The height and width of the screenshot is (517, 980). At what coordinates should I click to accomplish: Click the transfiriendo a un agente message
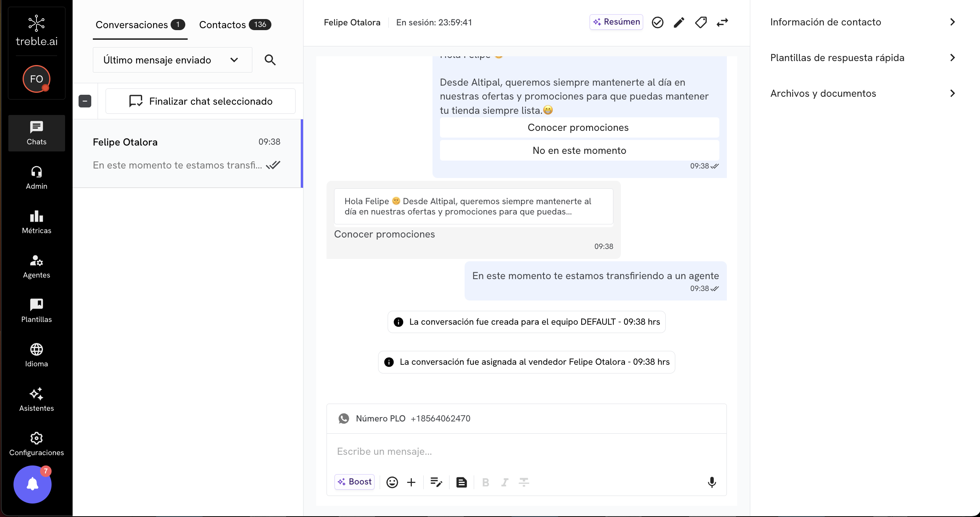596,281
